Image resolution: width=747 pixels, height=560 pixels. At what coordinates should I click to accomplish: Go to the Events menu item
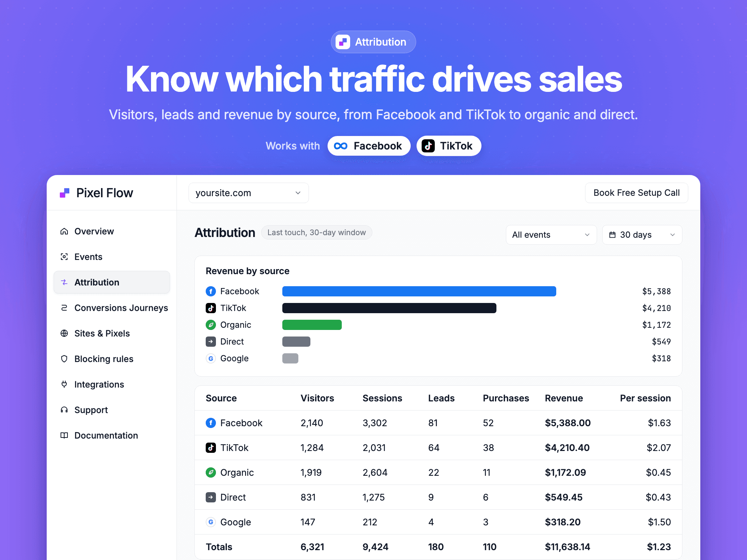[x=112, y=257]
